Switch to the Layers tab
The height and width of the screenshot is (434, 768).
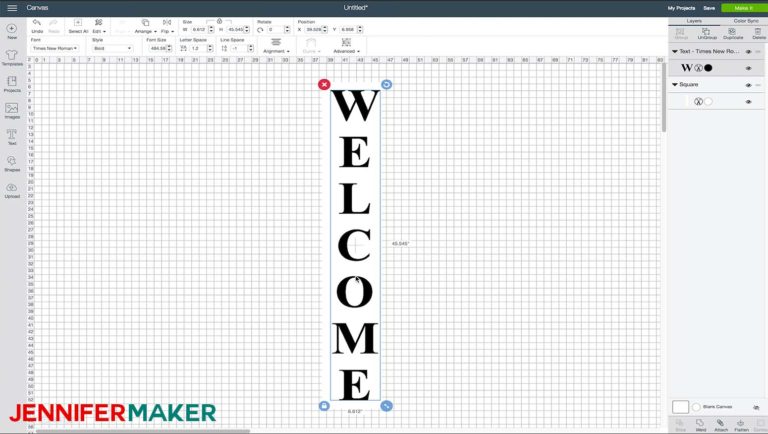click(x=694, y=21)
